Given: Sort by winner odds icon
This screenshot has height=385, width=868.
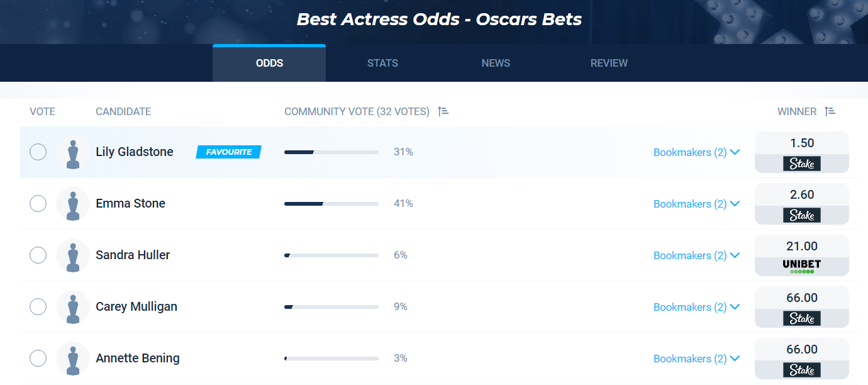Looking at the screenshot, I should tap(830, 111).
